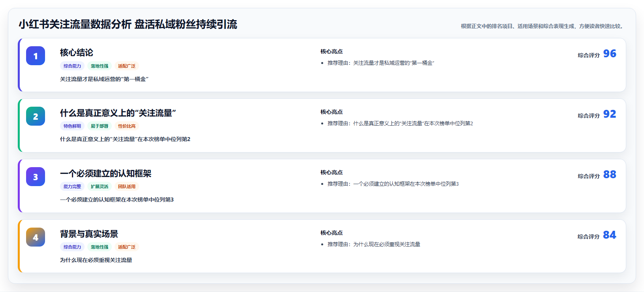The image size is (644, 292).
Task: Select the 一个必须建立的认知框架 title
Action: (105, 173)
